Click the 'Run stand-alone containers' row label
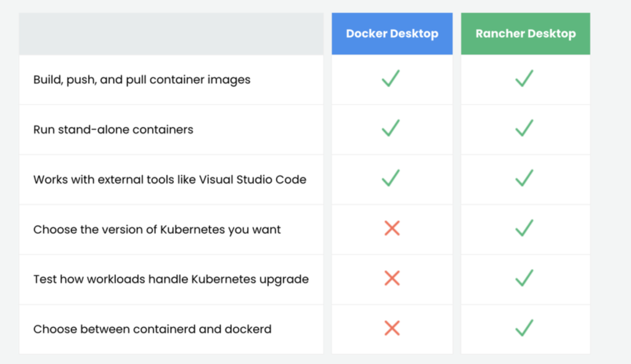 click(113, 129)
